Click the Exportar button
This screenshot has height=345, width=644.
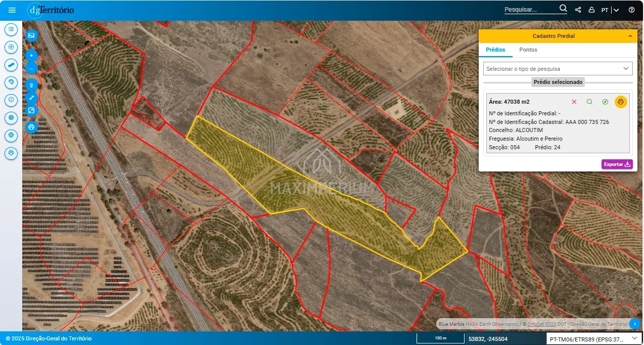[617, 164]
